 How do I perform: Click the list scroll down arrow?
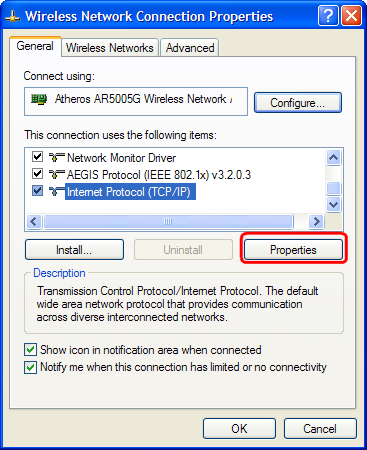pyautogui.click(x=333, y=204)
